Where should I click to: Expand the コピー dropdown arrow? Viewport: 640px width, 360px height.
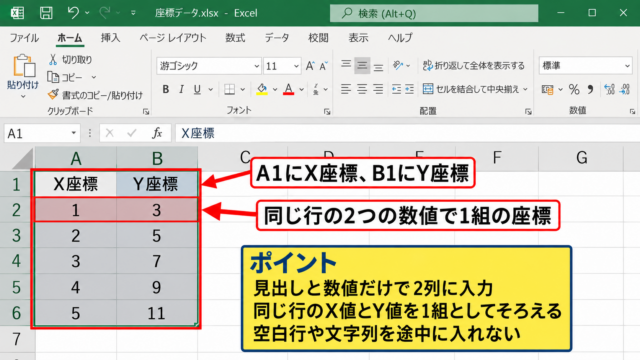[x=93, y=77]
